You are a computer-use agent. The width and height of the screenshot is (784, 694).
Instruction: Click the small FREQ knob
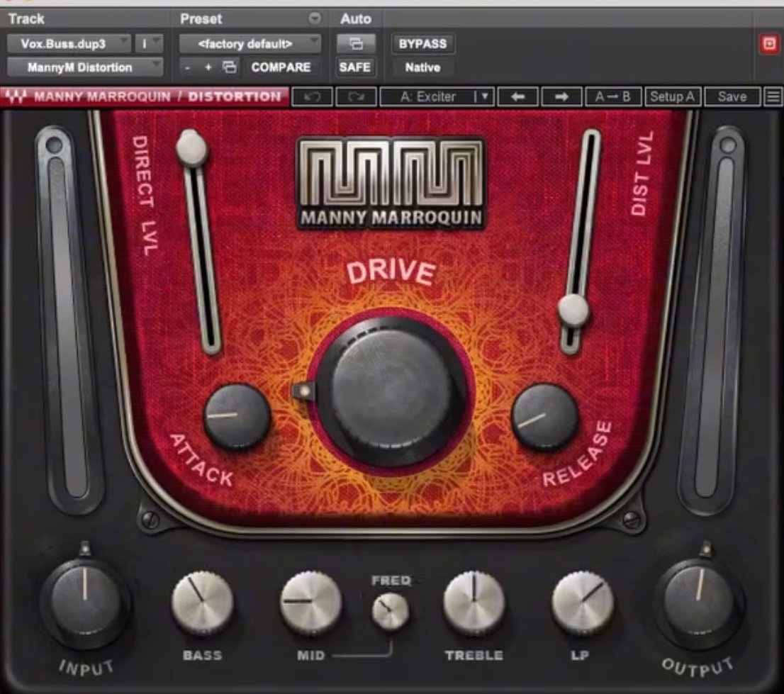(x=391, y=612)
